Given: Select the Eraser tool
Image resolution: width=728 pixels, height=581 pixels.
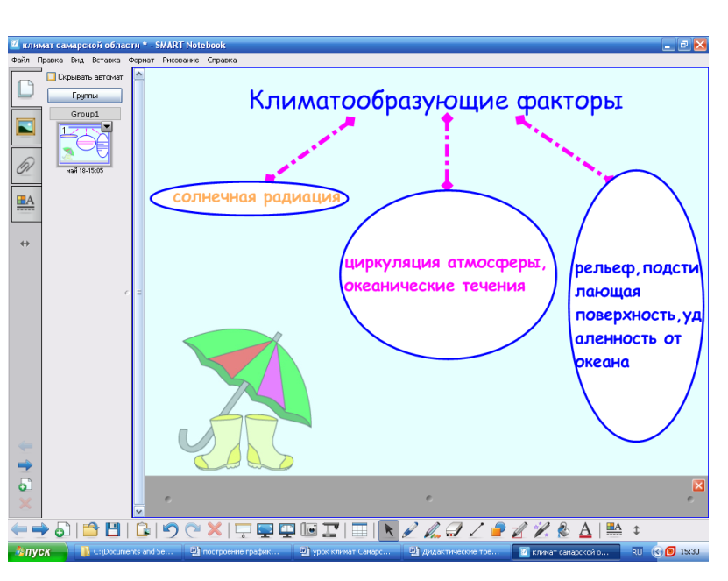Looking at the screenshot, I should click(x=454, y=529).
